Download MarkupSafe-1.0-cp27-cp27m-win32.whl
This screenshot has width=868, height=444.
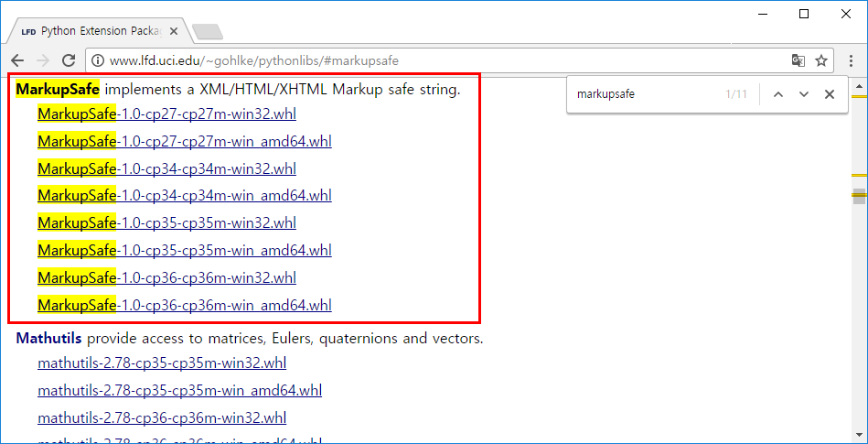coord(166,114)
